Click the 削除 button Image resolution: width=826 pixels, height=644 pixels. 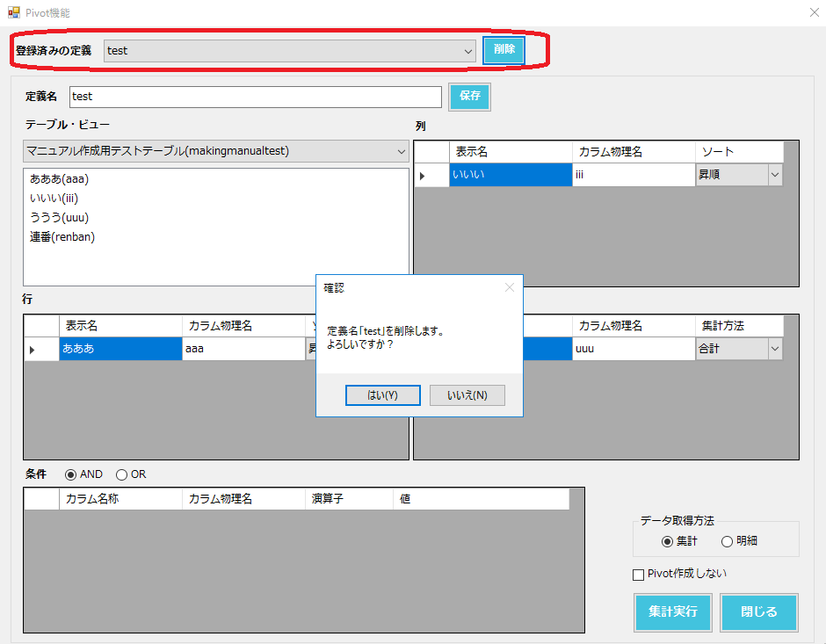(x=504, y=50)
